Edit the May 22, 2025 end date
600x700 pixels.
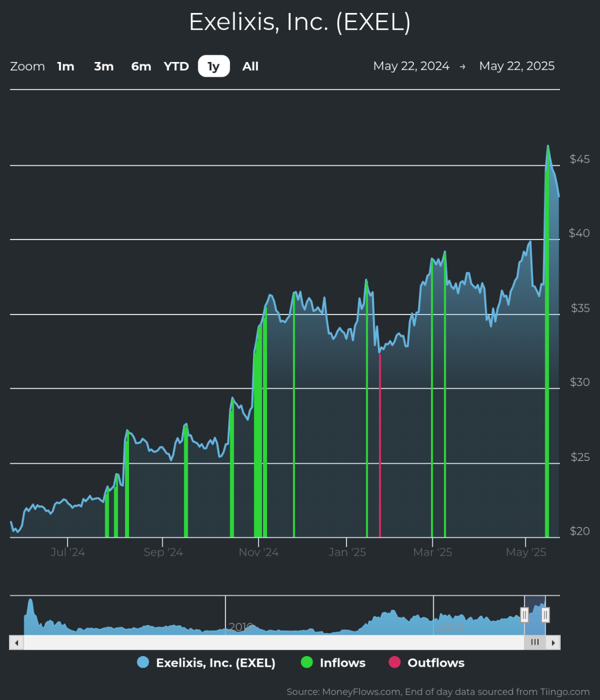517,66
